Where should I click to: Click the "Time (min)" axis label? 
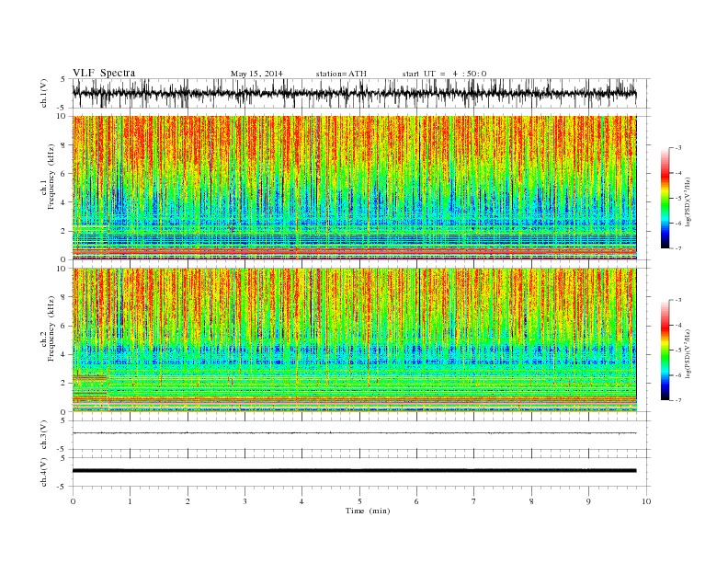[368, 511]
